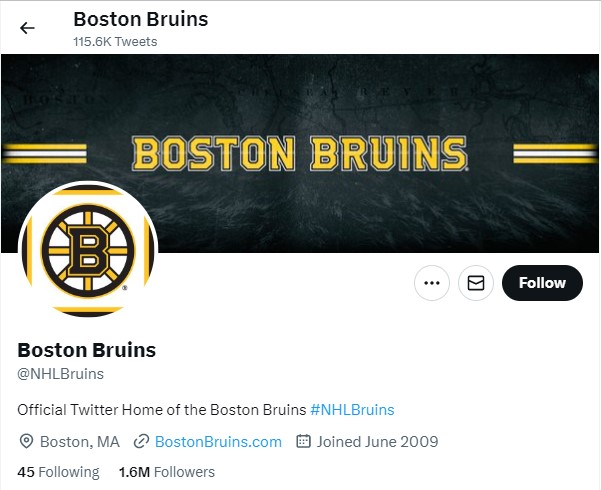This screenshot has width=601, height=490.
Task: Click the header title next to back arrow
Action: coord(140,19)
